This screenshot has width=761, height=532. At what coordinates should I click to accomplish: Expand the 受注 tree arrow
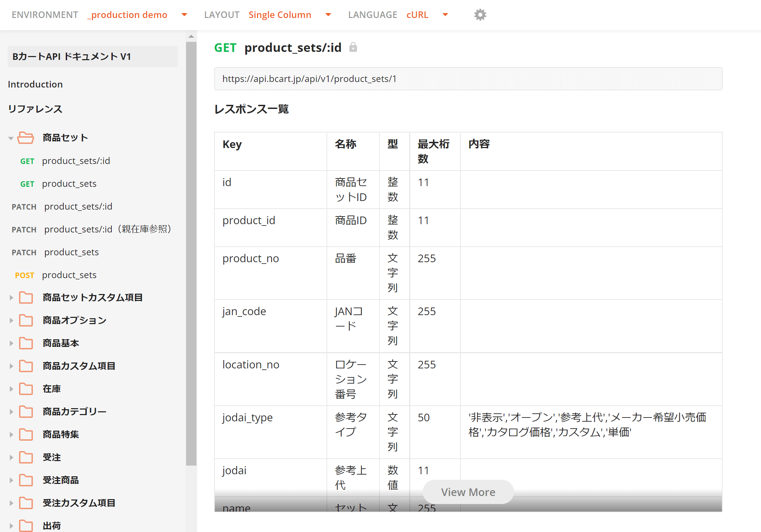tap(11, 457)
